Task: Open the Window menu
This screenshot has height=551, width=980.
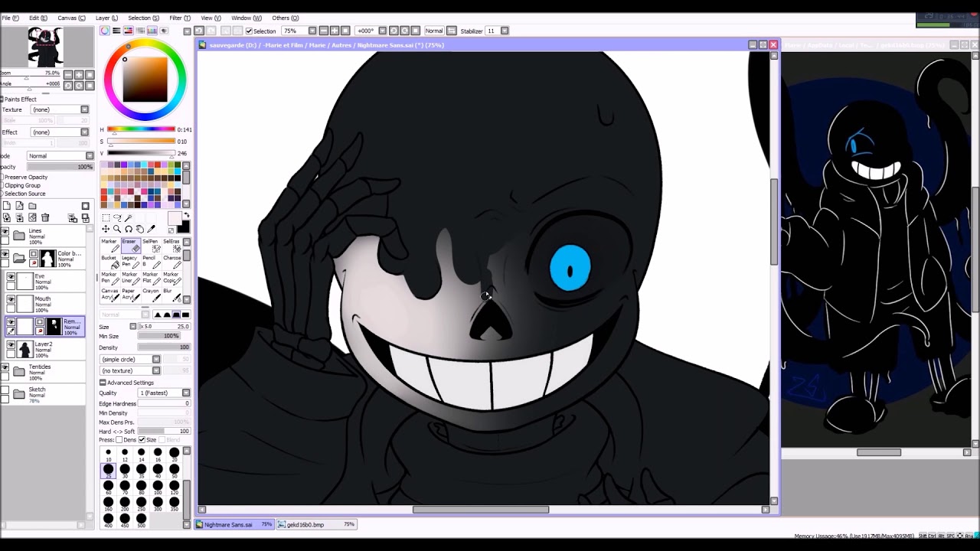Action: [245, 18]
